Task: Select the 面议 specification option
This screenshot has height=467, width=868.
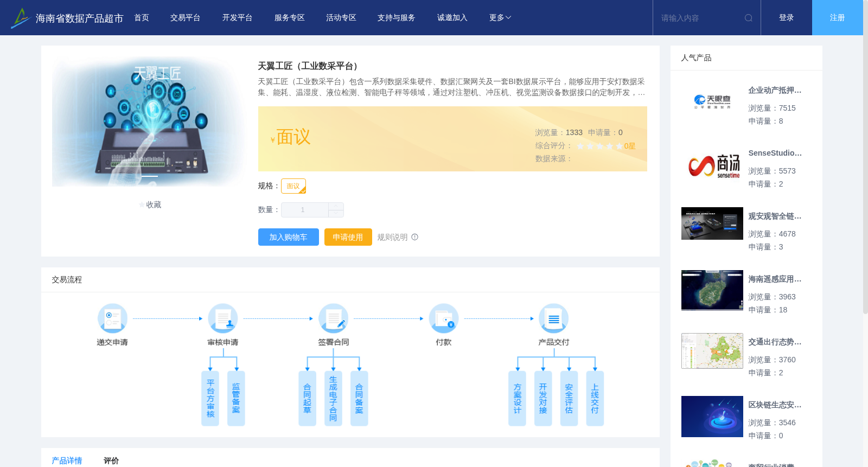Action: pos(293,186)
